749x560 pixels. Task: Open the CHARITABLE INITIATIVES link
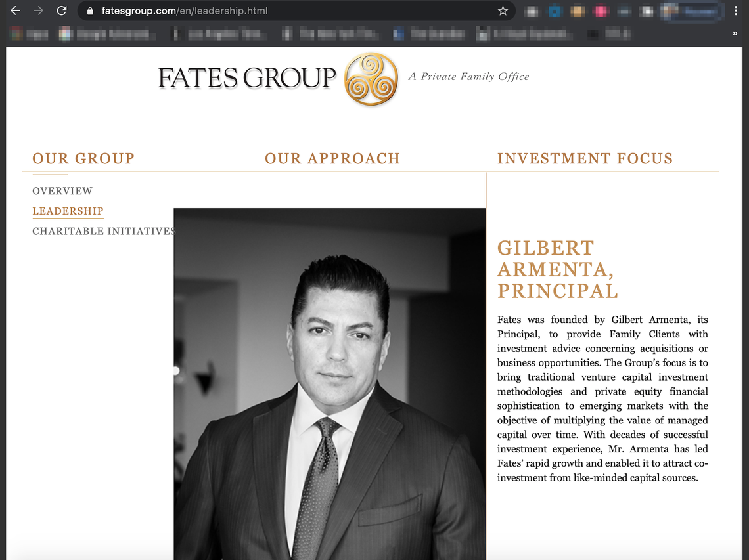(104, 231)
